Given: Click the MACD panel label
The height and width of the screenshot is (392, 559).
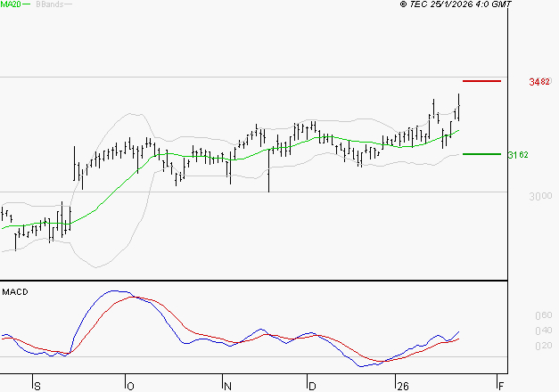Looking at the screenshot, I should point(15,292).
